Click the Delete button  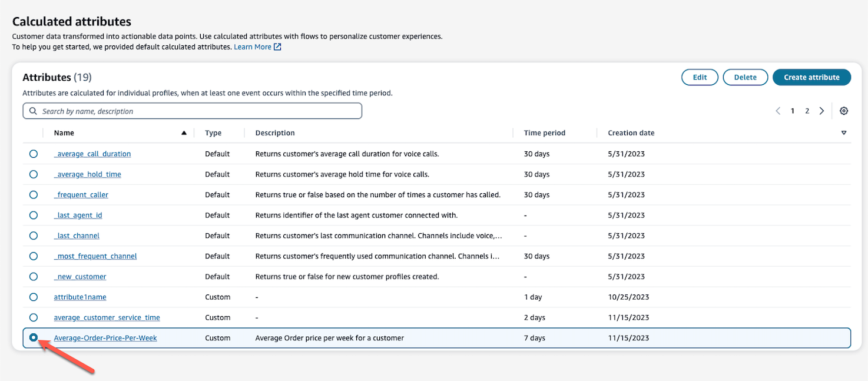tap(745, 77)
